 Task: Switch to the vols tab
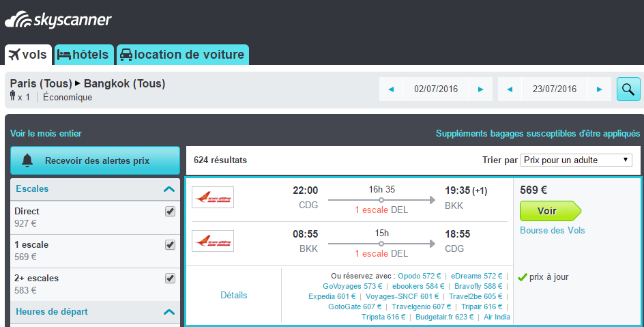click(x=29, y=55)
